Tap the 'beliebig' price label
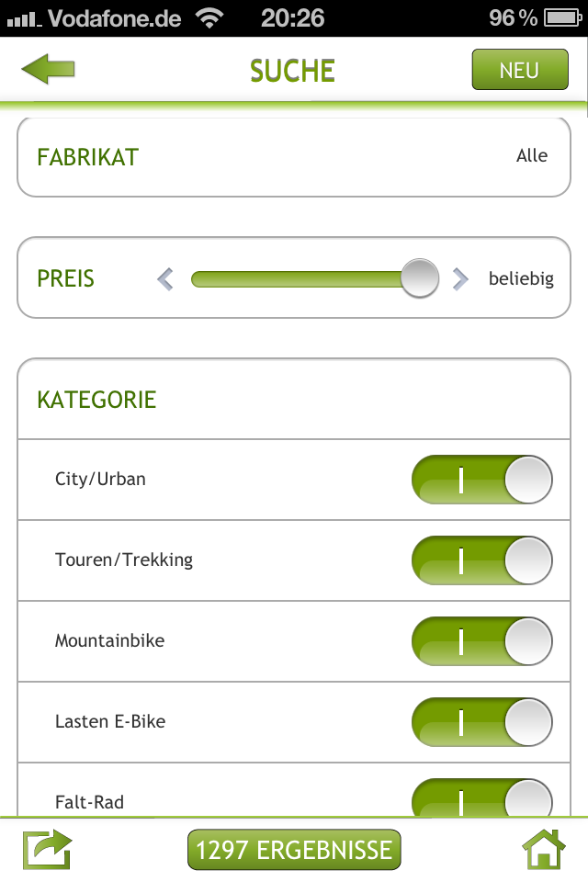The height and width of the screenshot is (882, 588). (521, 278)
